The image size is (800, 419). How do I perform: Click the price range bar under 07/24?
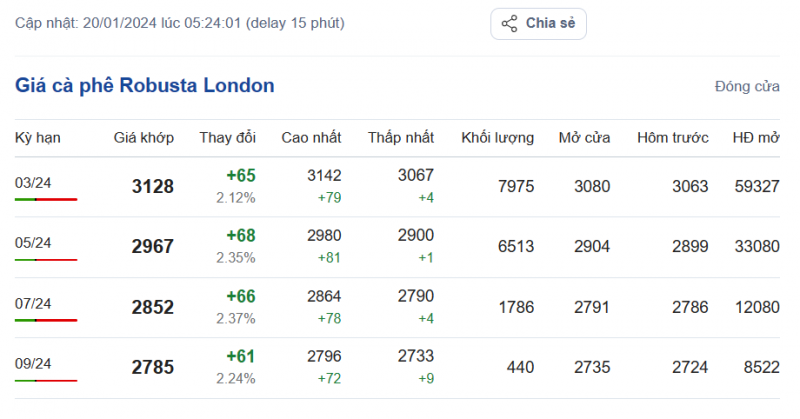tap(46, 320)
